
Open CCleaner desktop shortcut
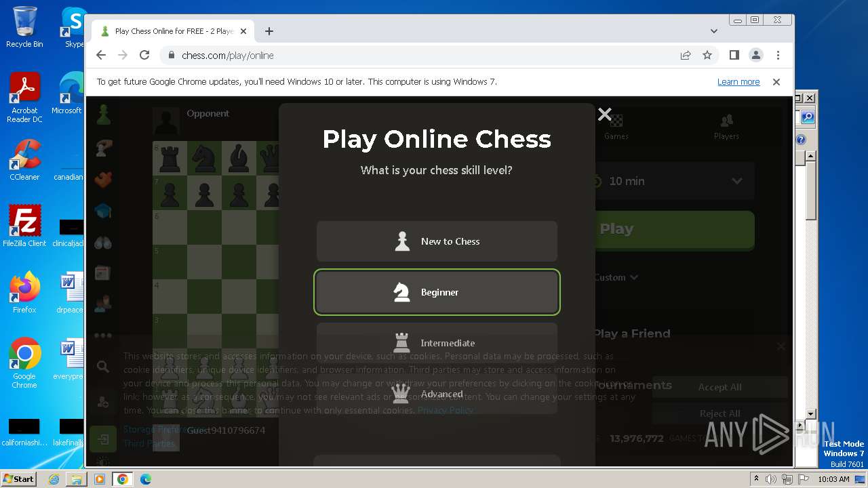24,160
